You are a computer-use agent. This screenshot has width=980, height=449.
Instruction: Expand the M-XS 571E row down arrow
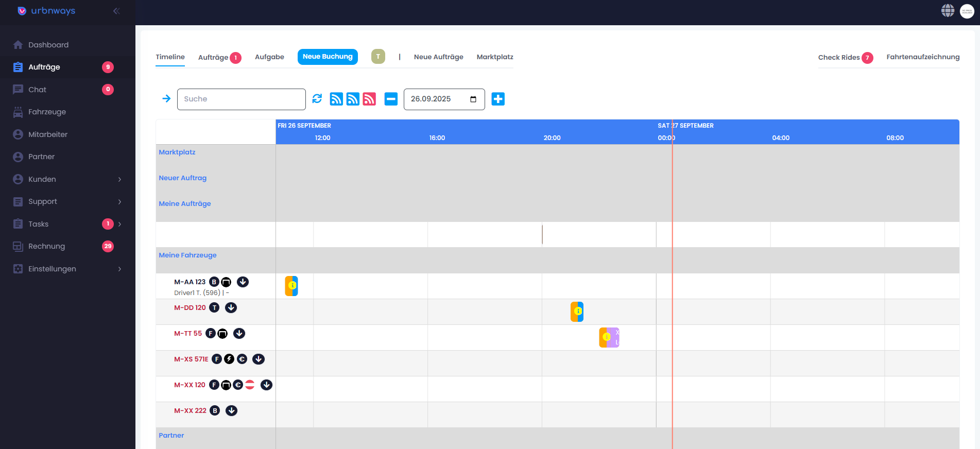click(259, 359)
